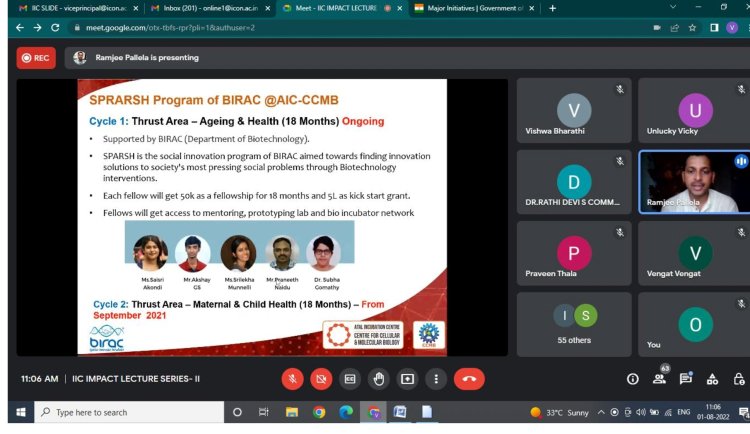
Task: Turn on camera in Meet controls
Action: 321,379
